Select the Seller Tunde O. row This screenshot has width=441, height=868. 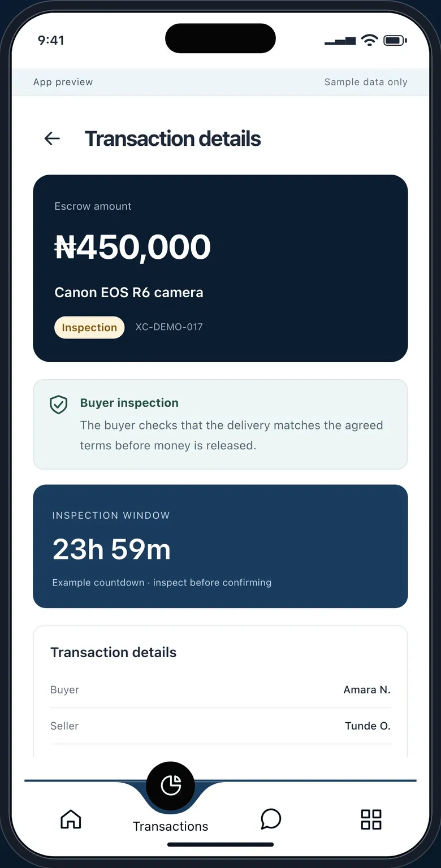pyautogui.click(x=220, y=726)
